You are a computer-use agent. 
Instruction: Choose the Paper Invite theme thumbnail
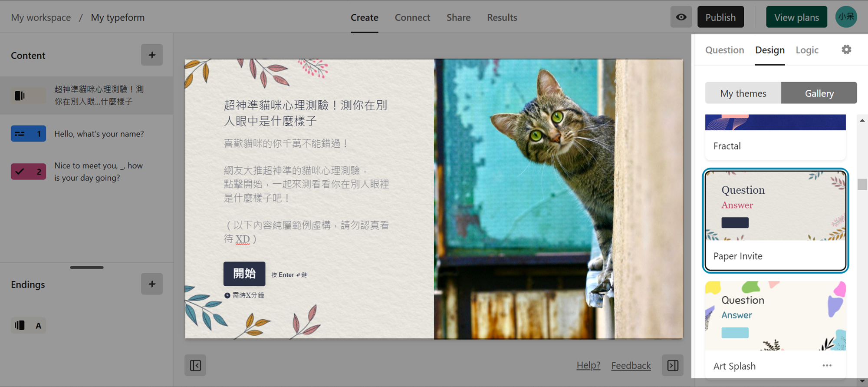click(775, 206)
